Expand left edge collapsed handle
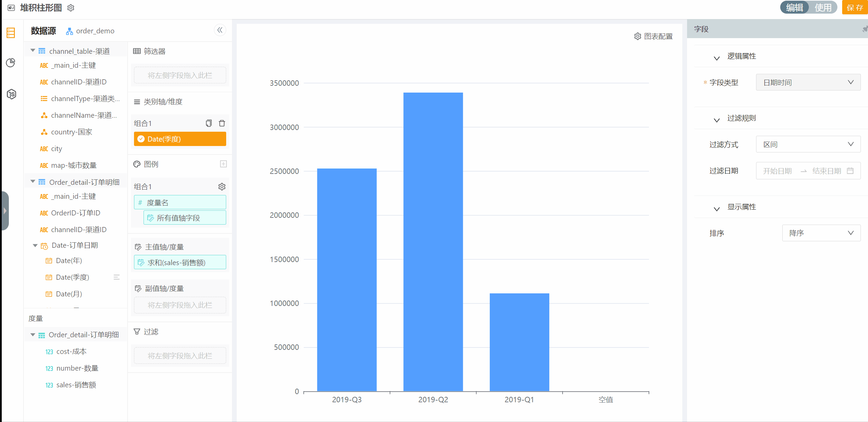This screenshot has width=868, height=422. pos(5,211)
